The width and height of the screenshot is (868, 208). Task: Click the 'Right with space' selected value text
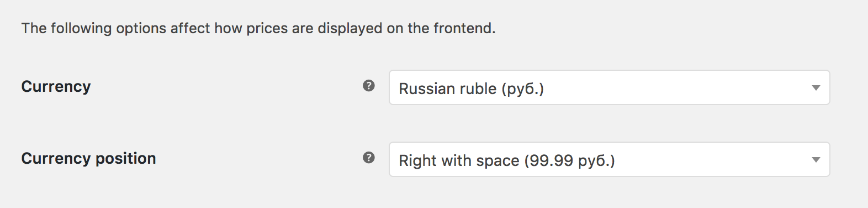(x=459, y=160)
